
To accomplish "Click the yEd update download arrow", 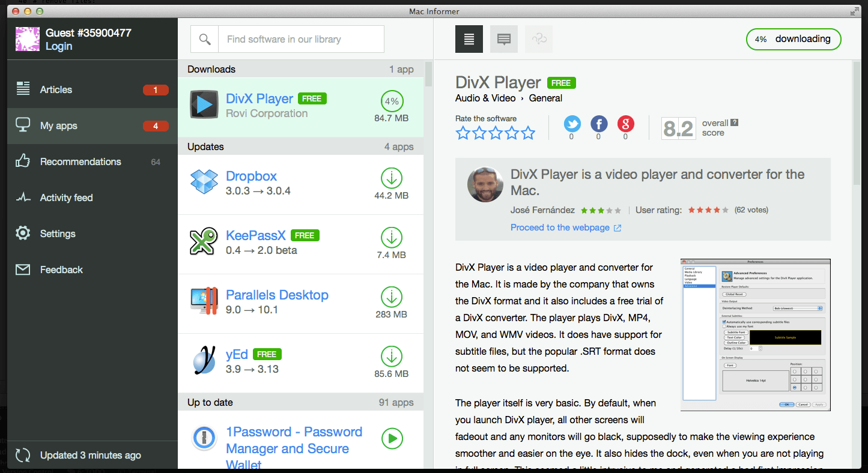I will (x=392, y=357).
